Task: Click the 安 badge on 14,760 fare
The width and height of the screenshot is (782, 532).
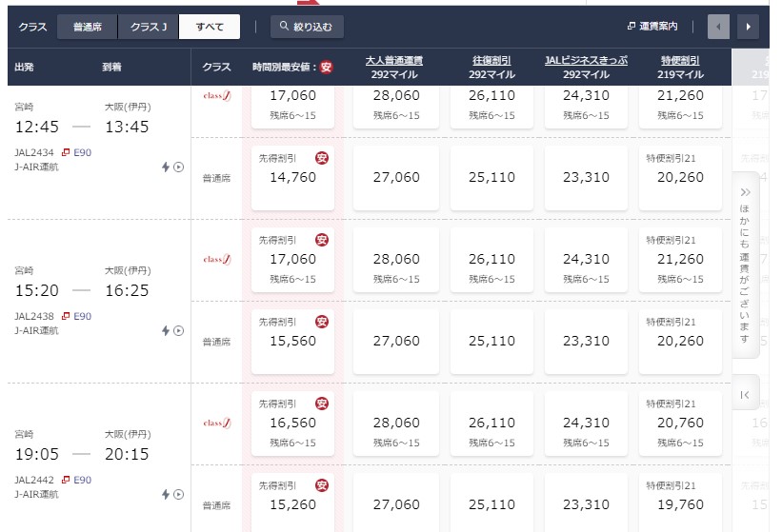Action: tap(322, 158)
